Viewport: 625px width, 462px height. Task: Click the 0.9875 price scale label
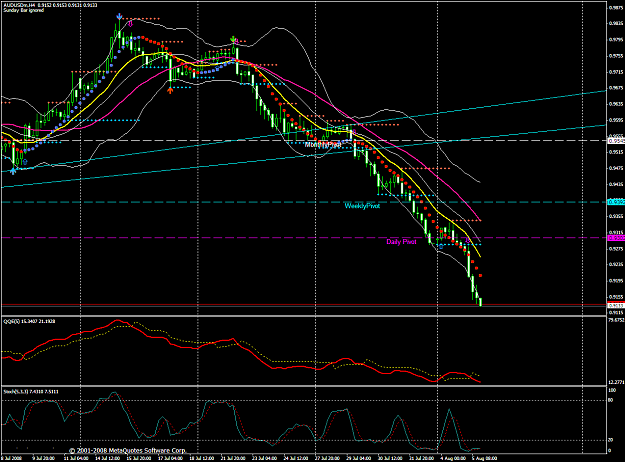point(616,7)
